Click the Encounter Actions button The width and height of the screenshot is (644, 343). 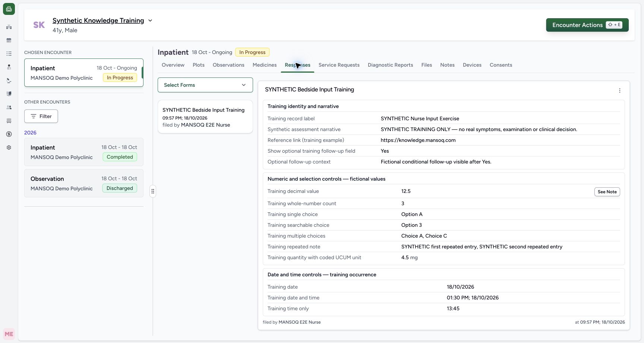(587, 25)
